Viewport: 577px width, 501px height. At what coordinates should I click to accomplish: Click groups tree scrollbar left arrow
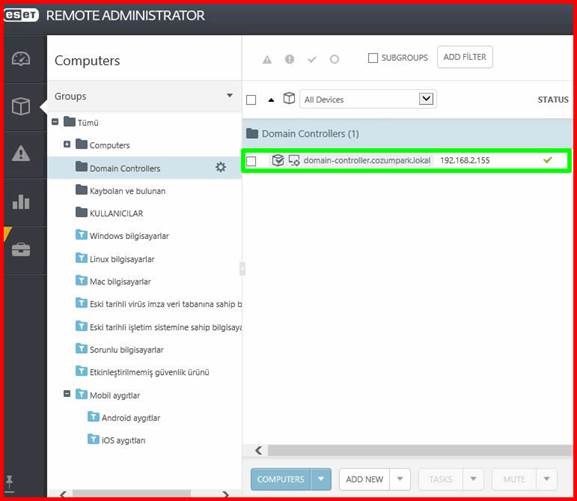(x=63, y=494)
